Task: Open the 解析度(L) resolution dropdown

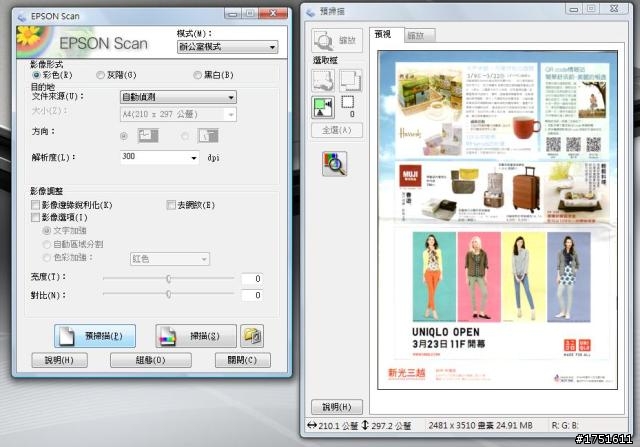Action: 160,157
